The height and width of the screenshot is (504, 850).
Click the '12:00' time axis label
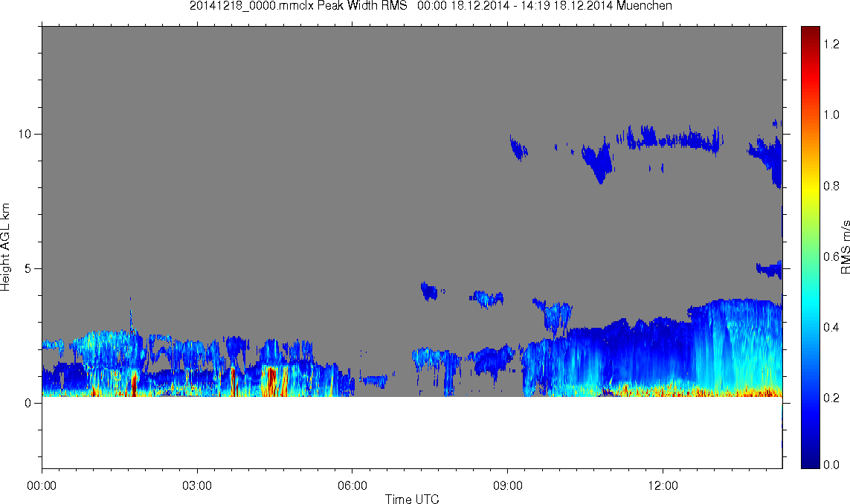pos(663,485)
